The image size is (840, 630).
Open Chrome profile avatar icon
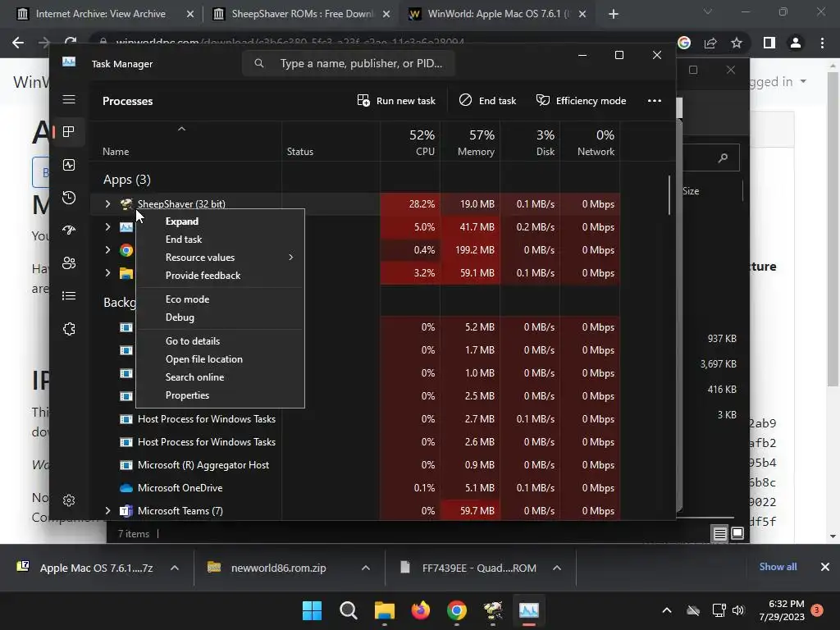click(796, 43)
